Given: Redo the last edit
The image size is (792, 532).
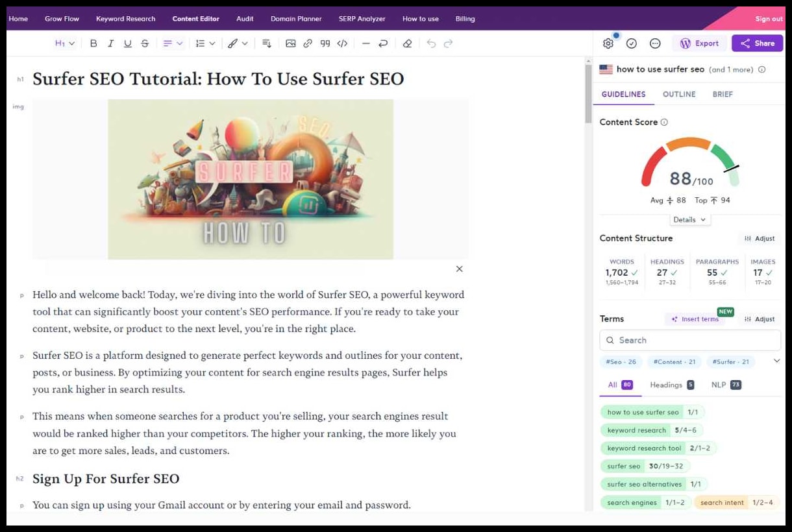Looking at the screenshot, I should (448, 43).
